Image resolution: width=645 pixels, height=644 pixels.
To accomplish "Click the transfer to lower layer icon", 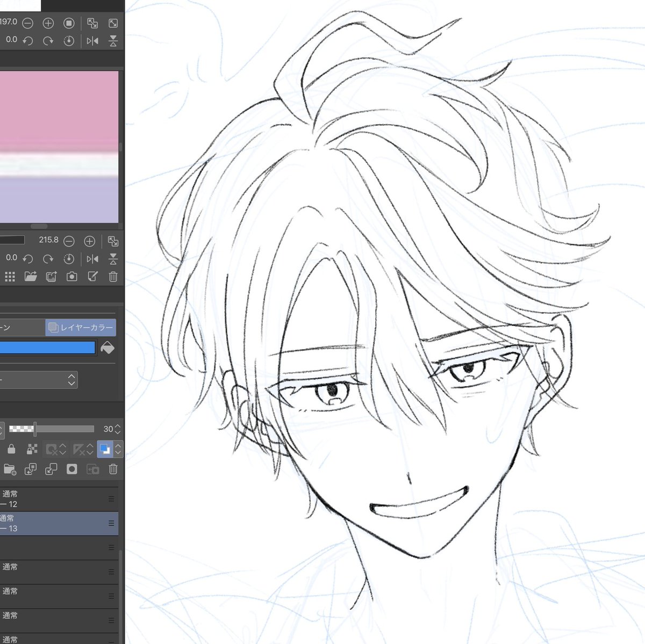I will point(31,469).
